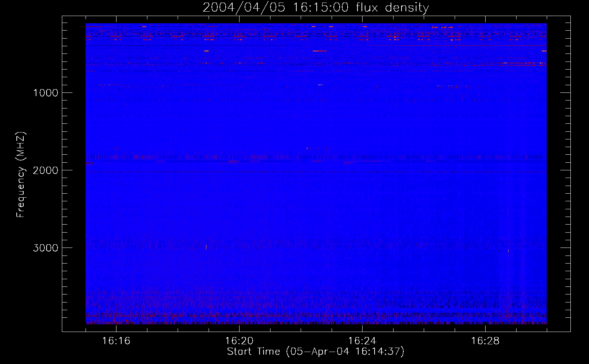This screenshot has width=589, height=364.
Task: Click the '16:28' time axis label
Action: (x=485, y=341)
